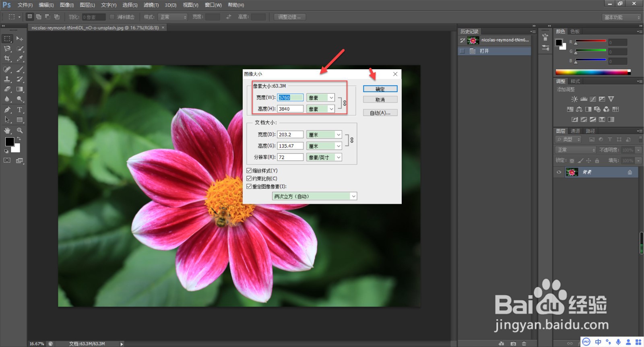
Task: Open the 基本功能 workspace dropdown
Action: (x=622, y=17)
